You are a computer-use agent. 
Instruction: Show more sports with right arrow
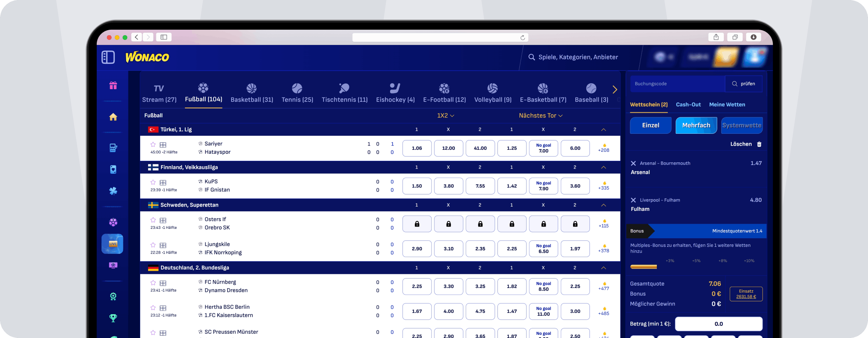[x=615, y=90]
